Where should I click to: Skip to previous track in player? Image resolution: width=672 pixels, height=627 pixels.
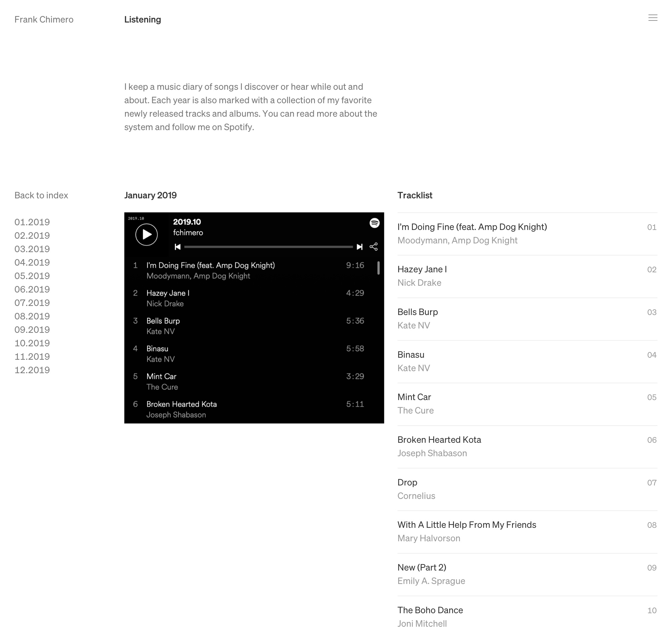(x=177, y=247)
